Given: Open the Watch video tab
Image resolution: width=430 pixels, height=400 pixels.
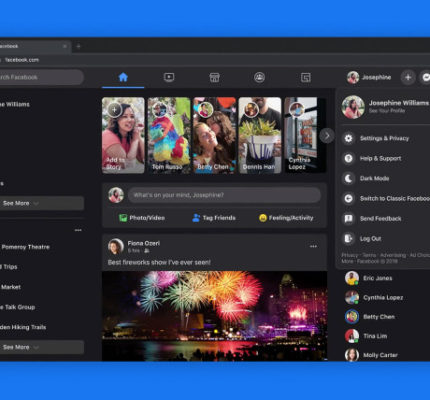Looking at the screenshot, I should [169, 77].
